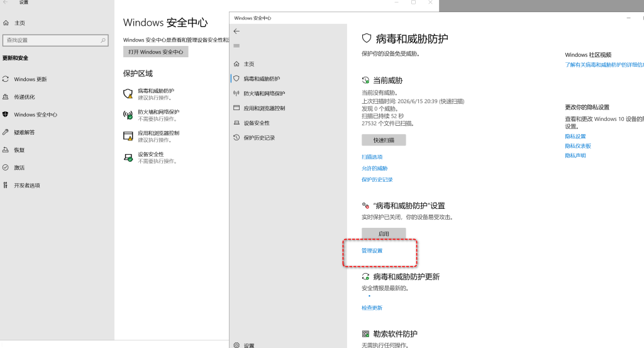Click 病毒和威胁防护 warning shield icon in 保护区域
644x348 pixels.
click(128, 94)
